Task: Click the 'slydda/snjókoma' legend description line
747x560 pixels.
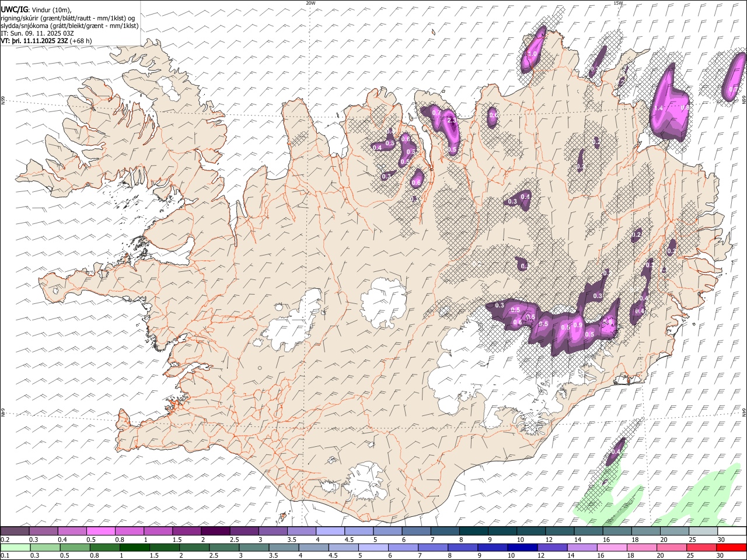Action: click(x=69, y=26)
